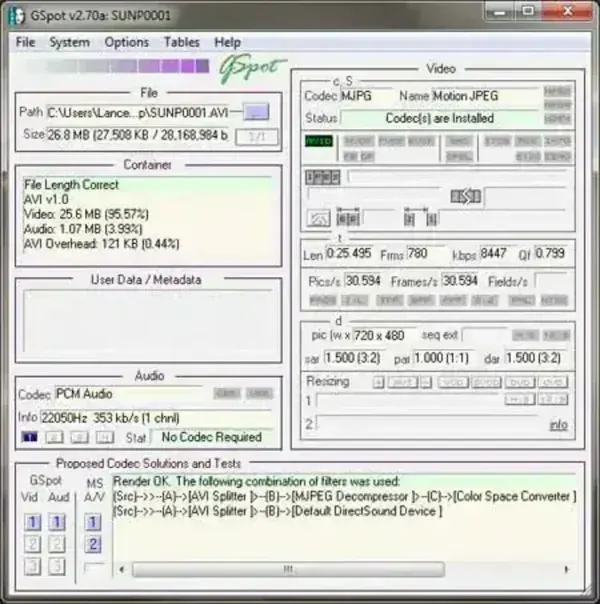
Task: Click the green highlighted codec indicator
Action: (x=319, y=141)
